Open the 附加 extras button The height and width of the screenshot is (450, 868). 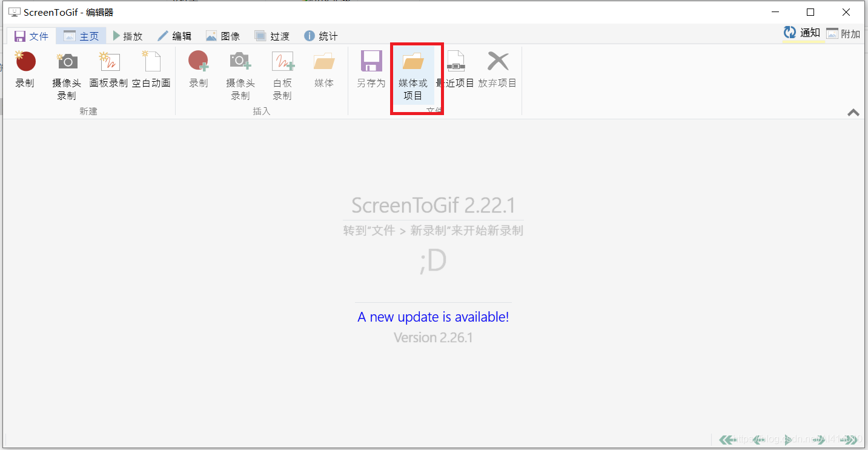pos(844,34)
